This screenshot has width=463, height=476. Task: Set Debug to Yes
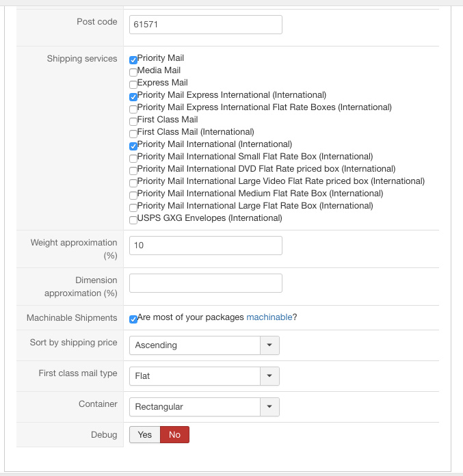point(144,434)
